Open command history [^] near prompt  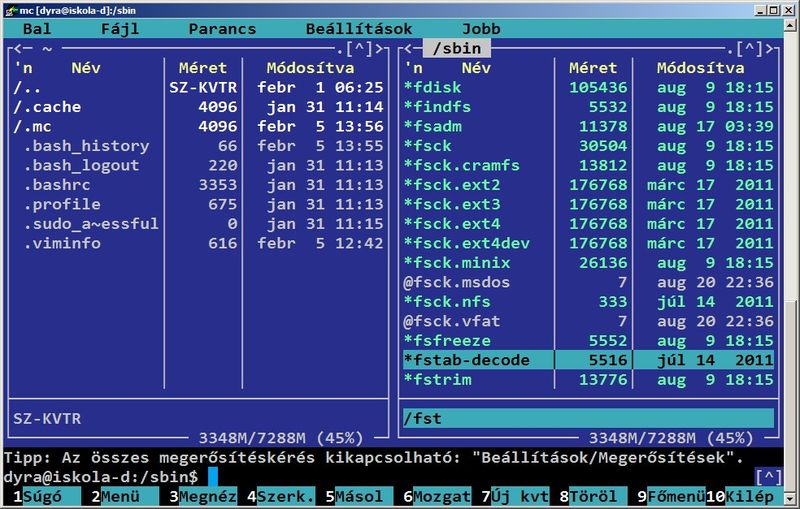pos(769,477)
